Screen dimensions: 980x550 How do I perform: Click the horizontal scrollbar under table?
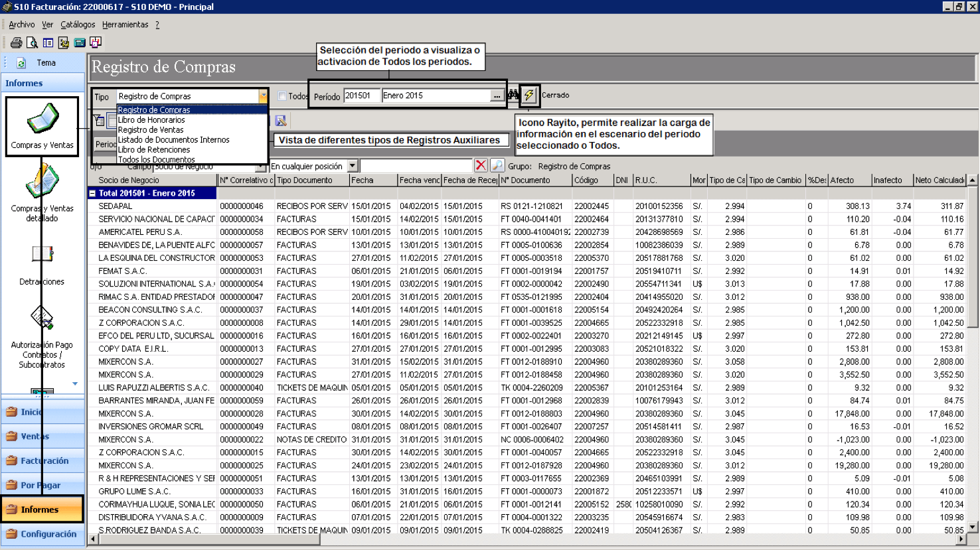coord(527,539)
